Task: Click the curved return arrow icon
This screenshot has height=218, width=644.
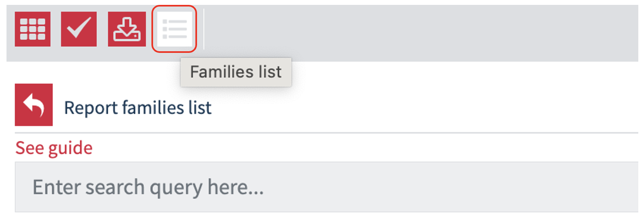Action: [x=34, y=105]
